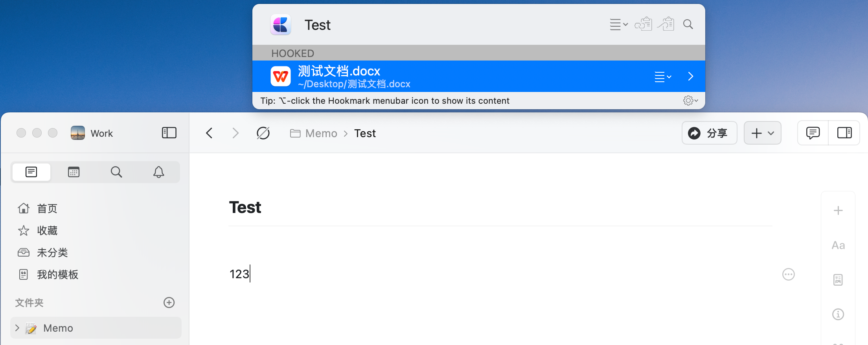This screenshot has height=345, width=868.
Task: Click the Hookmark search magnifier icon
Action: pos(688,24)
